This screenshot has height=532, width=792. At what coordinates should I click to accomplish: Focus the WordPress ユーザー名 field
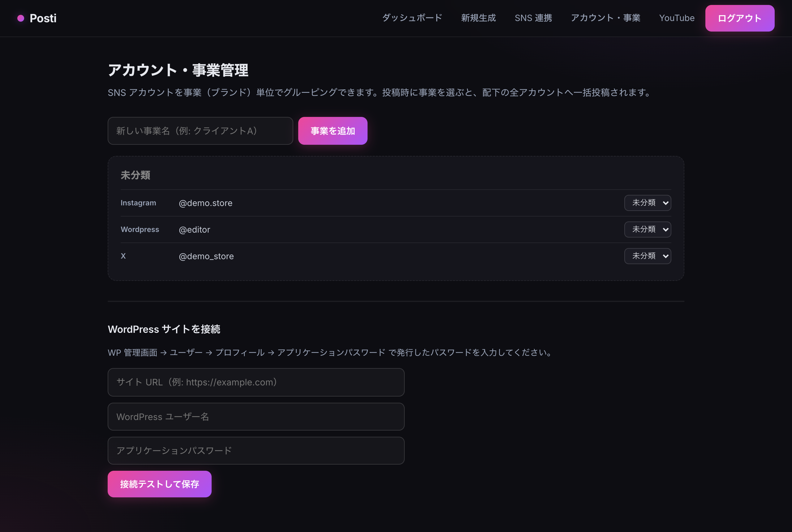coord(256,417)
